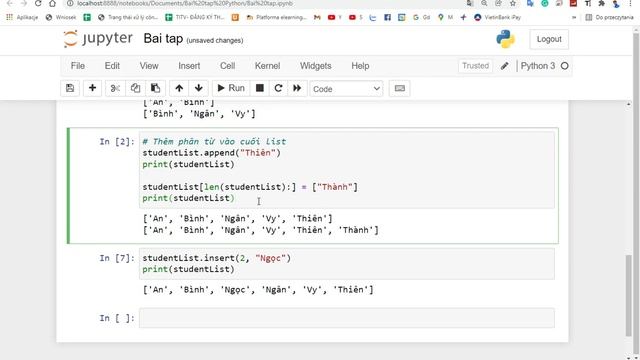Click the pencil edit mode icon
The image size is (640, 360).
pos(504,66)
